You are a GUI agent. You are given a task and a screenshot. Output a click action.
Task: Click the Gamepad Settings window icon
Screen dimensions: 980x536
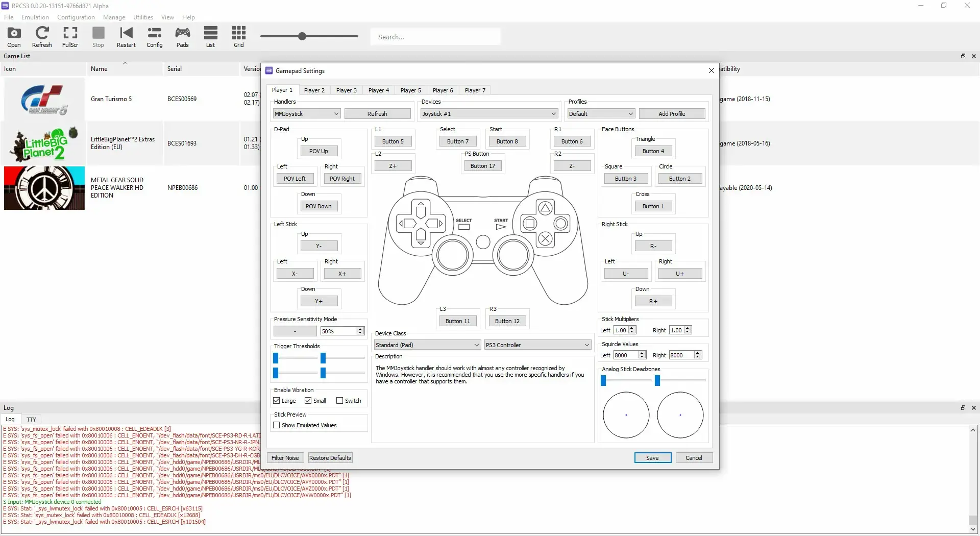point(269,70)
